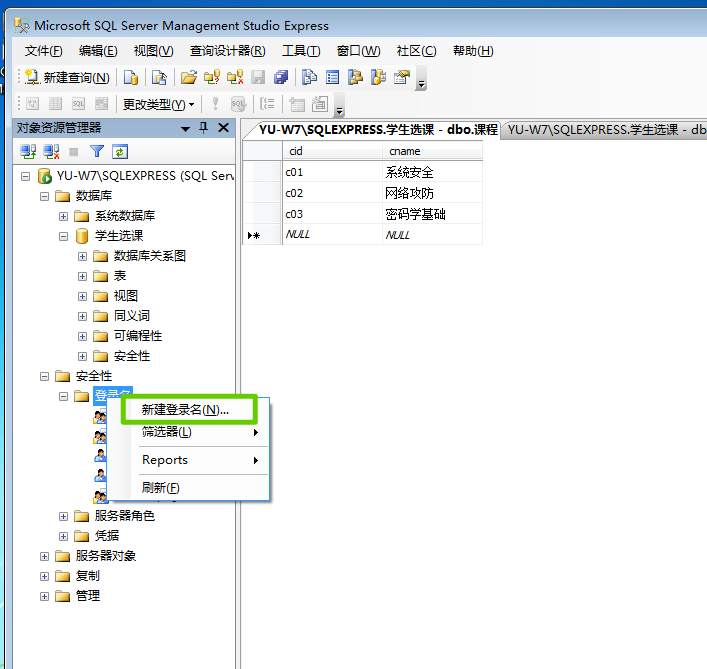
Task: Click the Refresh icon in Object Explorer
Action: pyautogui.click(x=120, y=152)
